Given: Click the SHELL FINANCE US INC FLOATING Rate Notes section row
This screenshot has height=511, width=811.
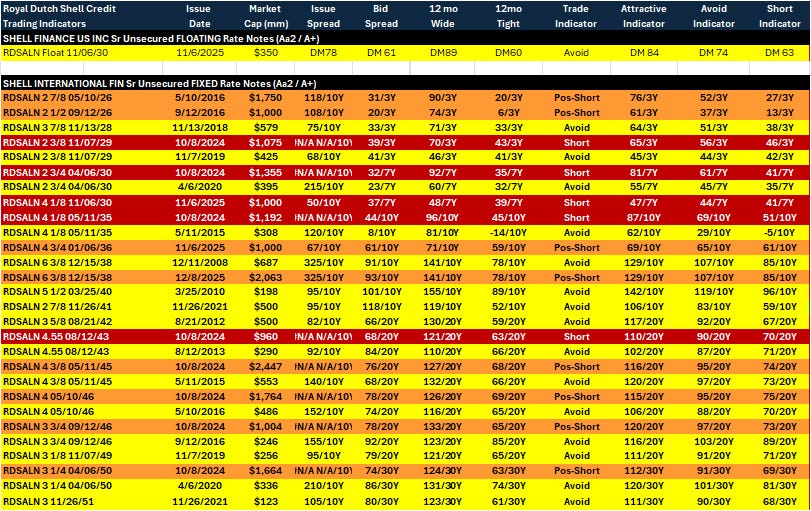Looking at the screenshot, I should [x=405, y=39].
